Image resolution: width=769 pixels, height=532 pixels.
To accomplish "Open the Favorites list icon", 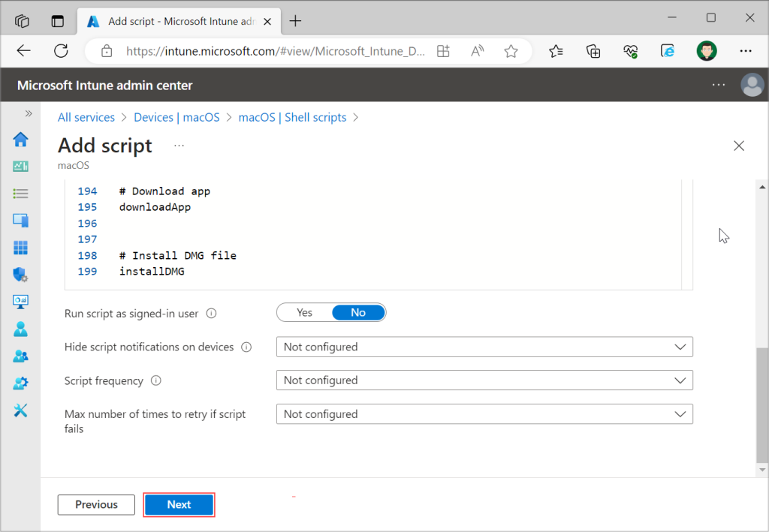I will coord(556,51).
